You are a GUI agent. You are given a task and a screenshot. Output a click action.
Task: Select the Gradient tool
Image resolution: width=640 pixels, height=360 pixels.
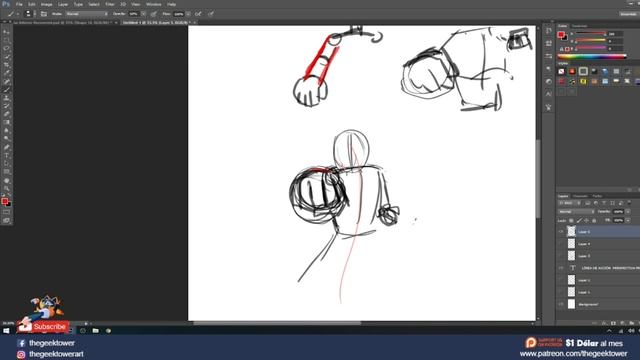[x=6, y=122]
